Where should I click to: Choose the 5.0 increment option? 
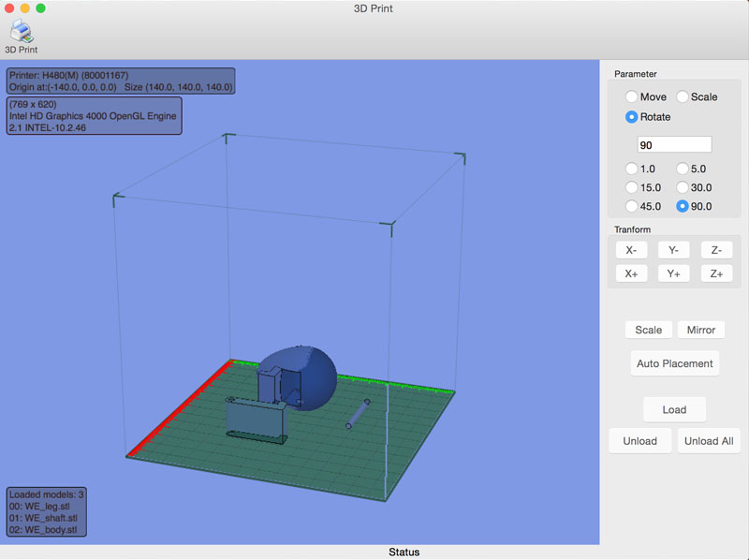(x=683, y=169)
